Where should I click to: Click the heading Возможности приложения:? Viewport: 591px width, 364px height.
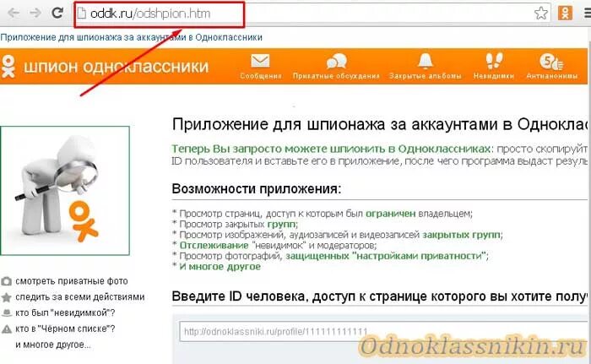click(257, 188)
